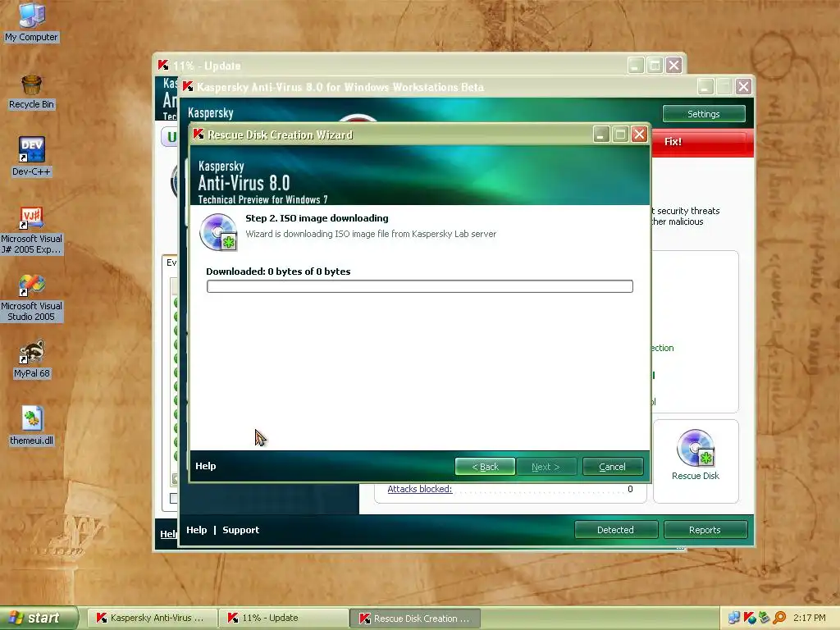Open Reports in Kaspersky main window
The width and height of the screenshot is (840, 630).
point(705,530)
